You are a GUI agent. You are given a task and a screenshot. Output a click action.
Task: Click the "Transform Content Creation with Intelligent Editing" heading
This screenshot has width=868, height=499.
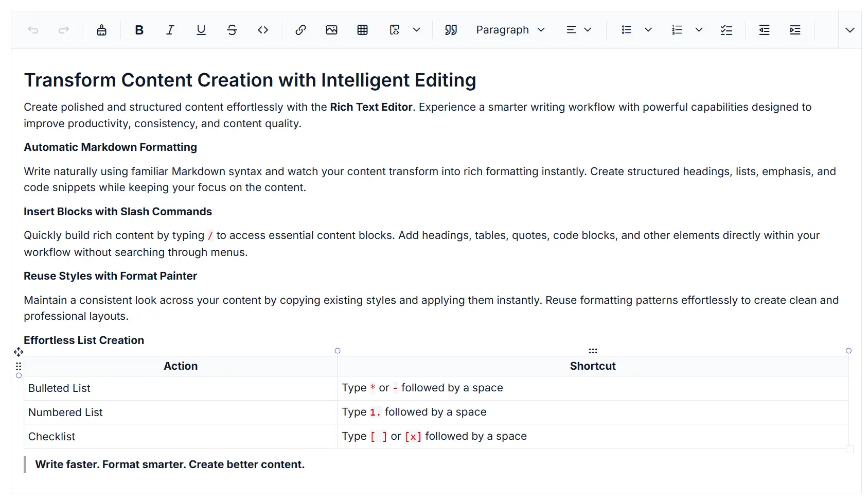point(250,80)
